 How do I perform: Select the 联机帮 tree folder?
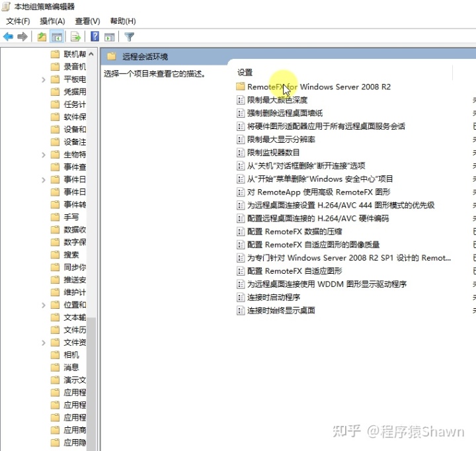coord(68,54)
